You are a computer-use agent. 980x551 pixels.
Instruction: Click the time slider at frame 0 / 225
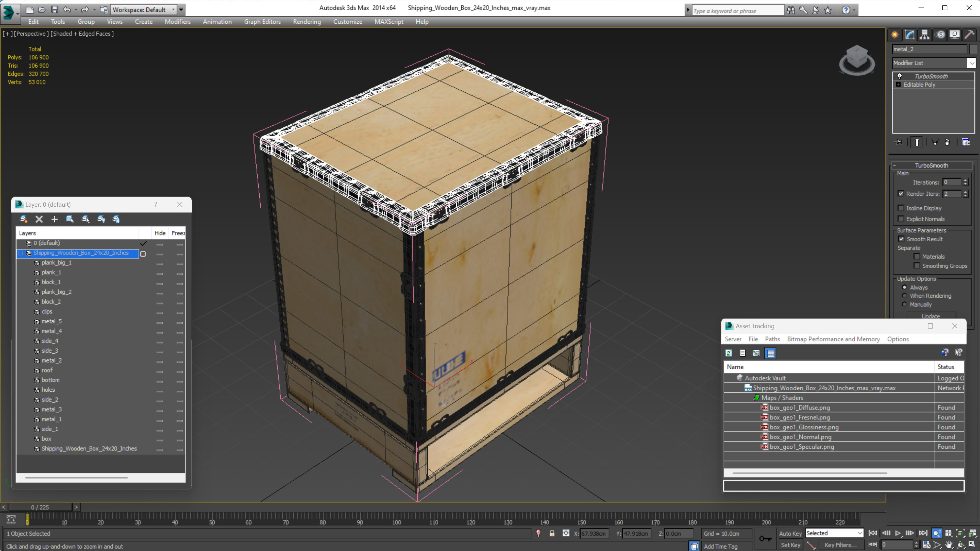click(x=40, y=507)
